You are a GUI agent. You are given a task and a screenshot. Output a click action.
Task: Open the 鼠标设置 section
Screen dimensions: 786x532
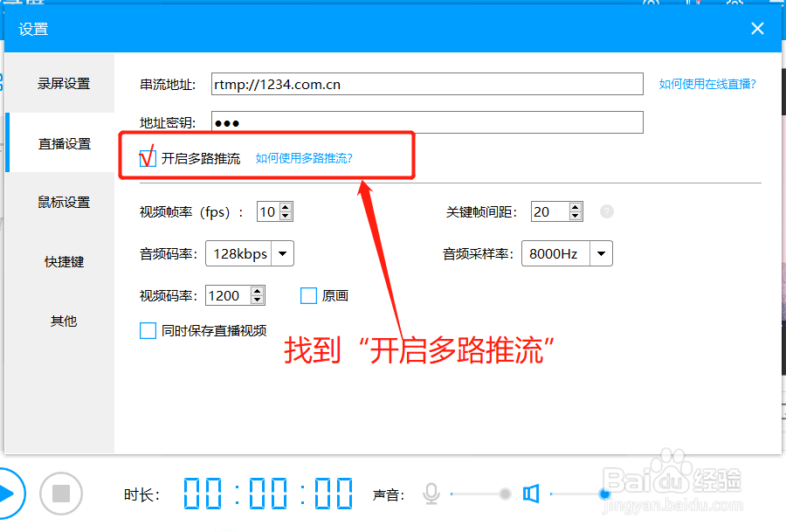click(x=64, y=202)
